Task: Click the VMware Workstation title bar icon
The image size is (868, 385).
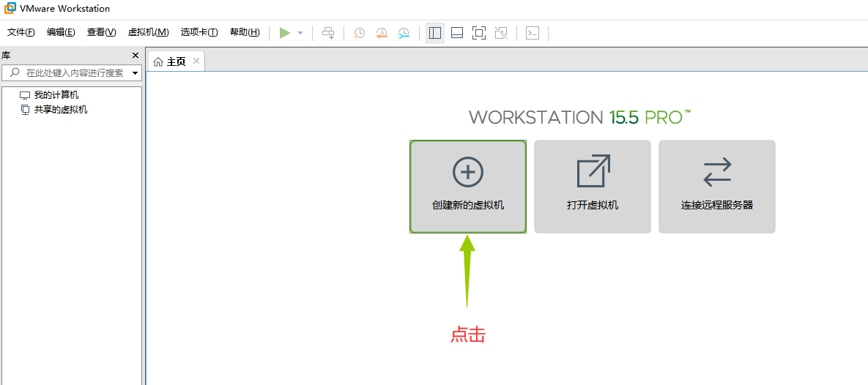Action: coord(10,8)
